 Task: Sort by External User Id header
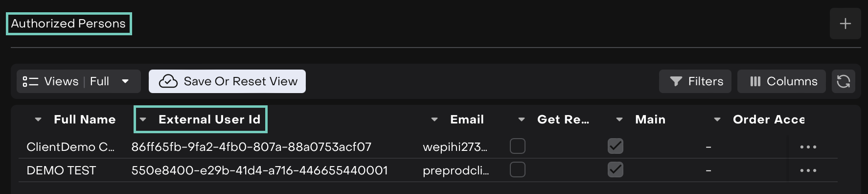pos(209,120)
